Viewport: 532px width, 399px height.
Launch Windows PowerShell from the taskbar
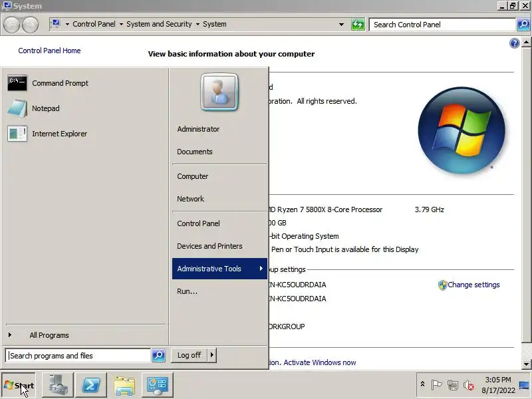click(x=91, y=385)
